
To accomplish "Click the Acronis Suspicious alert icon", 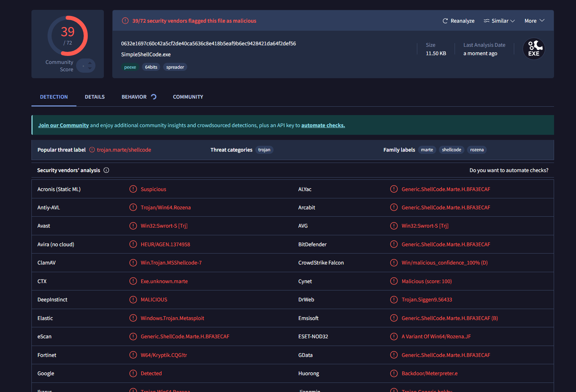I will [133, 189].
